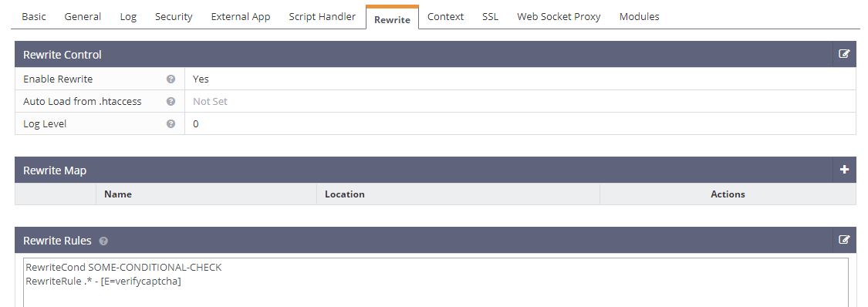Click the Name column header

(x=118, y=194)
